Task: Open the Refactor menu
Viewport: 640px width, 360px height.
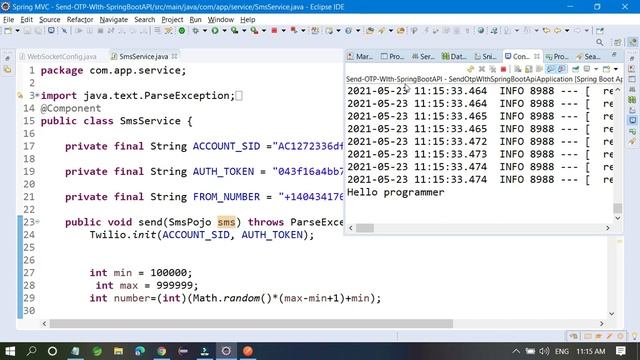Action: pos(80,20)
